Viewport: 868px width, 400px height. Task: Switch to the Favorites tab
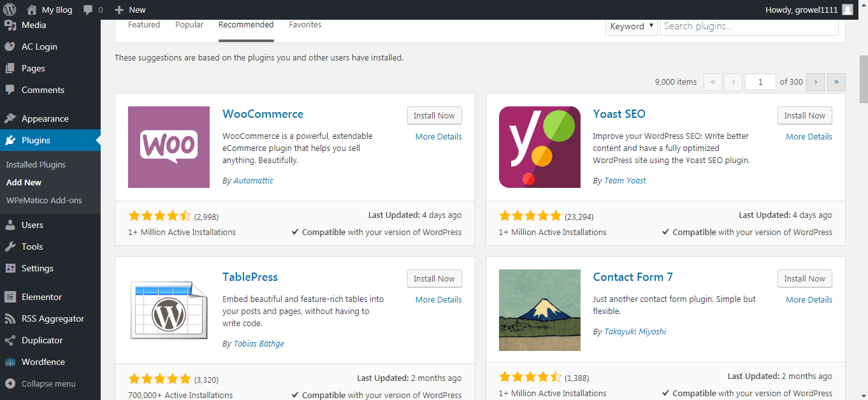[305, 25]
